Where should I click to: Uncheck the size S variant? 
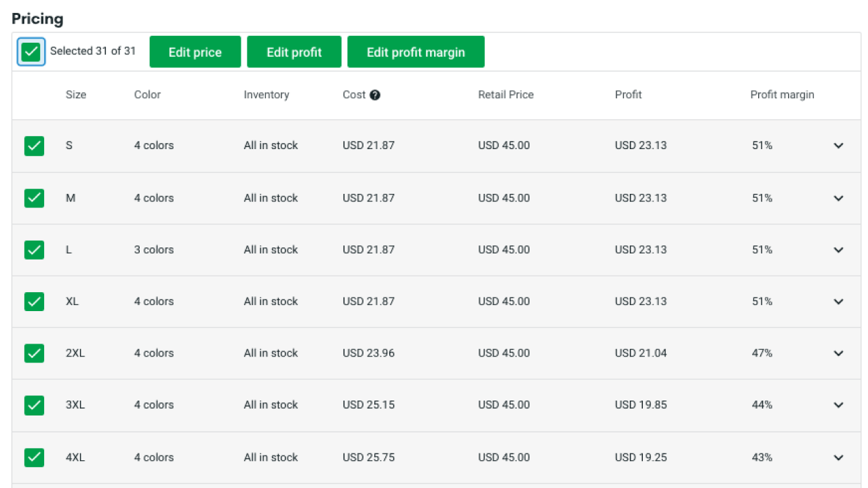(x=34, y=145)
